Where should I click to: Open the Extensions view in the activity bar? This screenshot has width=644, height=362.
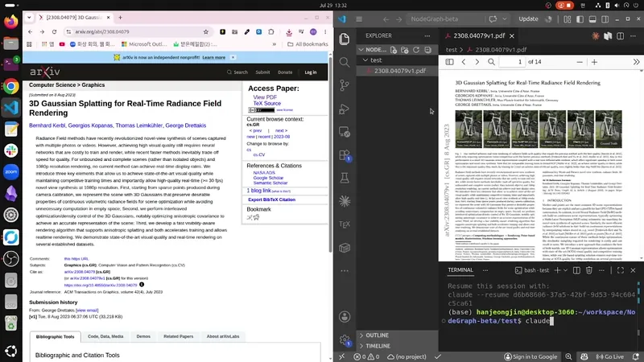click(x=345, y=155)
